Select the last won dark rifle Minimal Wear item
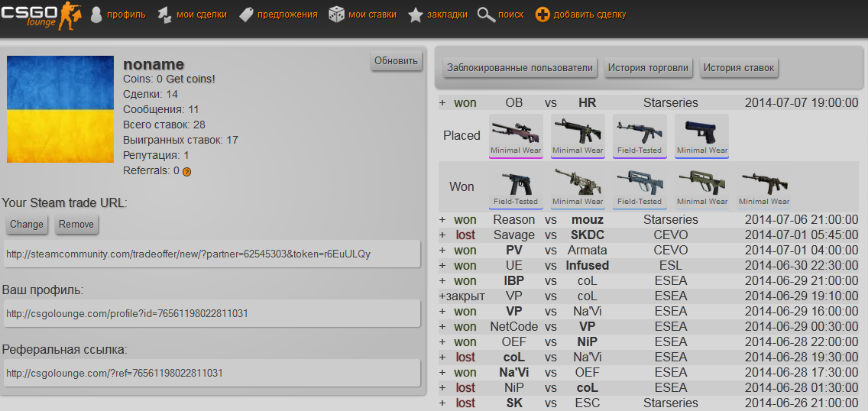Screen dimensions: 868x411 click(764, 187)
